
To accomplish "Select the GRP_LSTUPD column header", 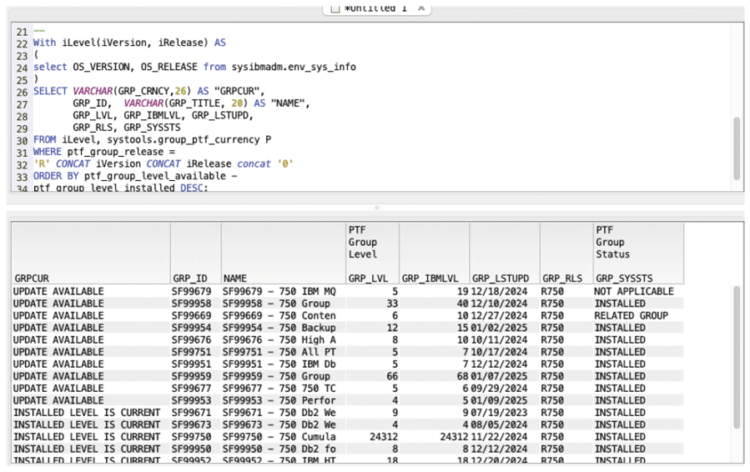I will tap(504, 276).
